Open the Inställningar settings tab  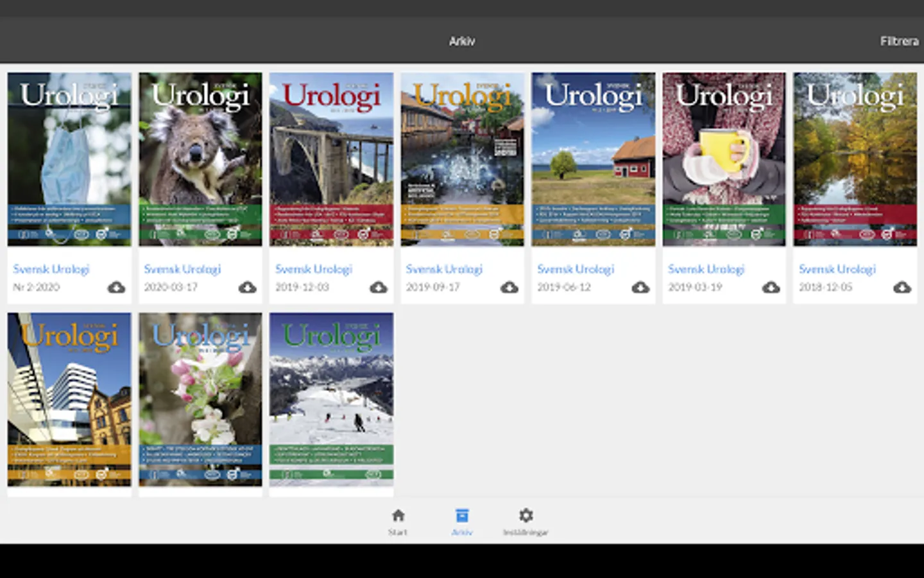[526, 522]
